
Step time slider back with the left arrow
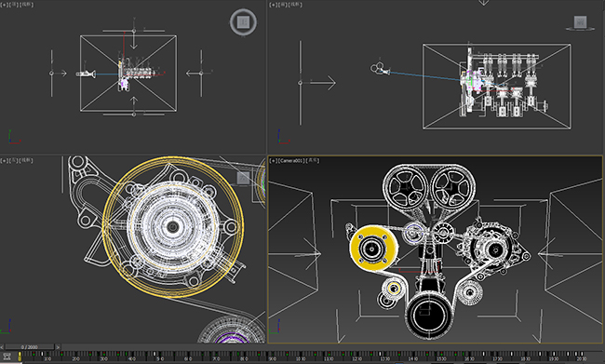2,347
